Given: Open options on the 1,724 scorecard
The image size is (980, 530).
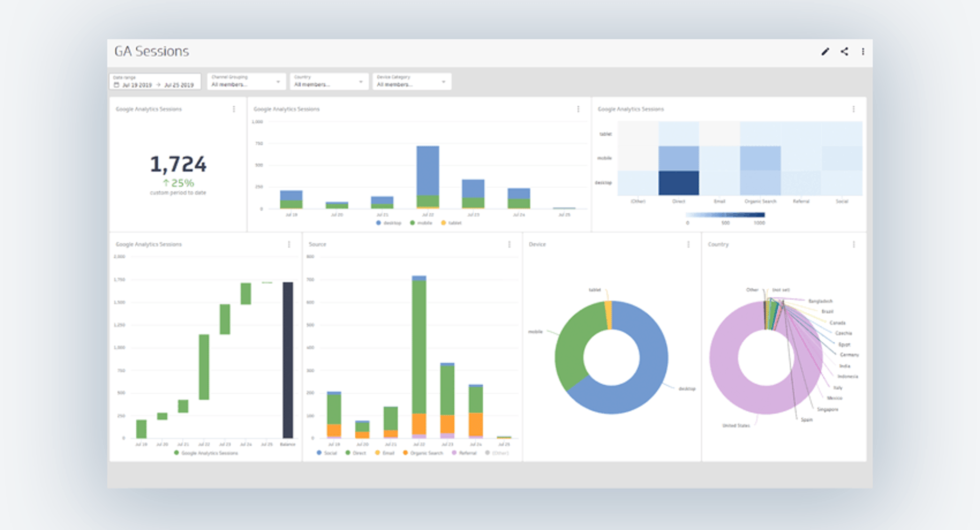Looking at the screenshot, I should (x=234, y=109).
